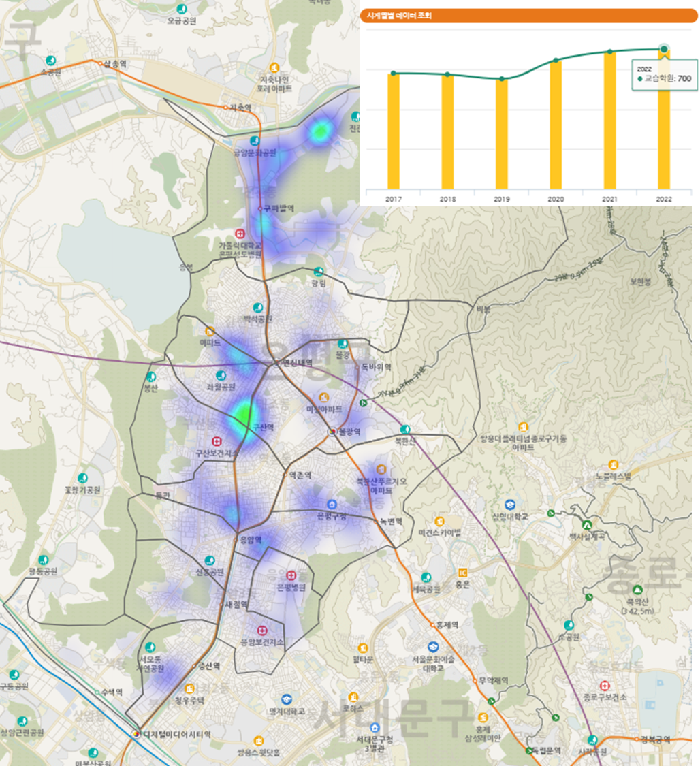700x766 pixels.
Task: Select the 미성아파트 apartment icon
Action: [x=323, y=397]
